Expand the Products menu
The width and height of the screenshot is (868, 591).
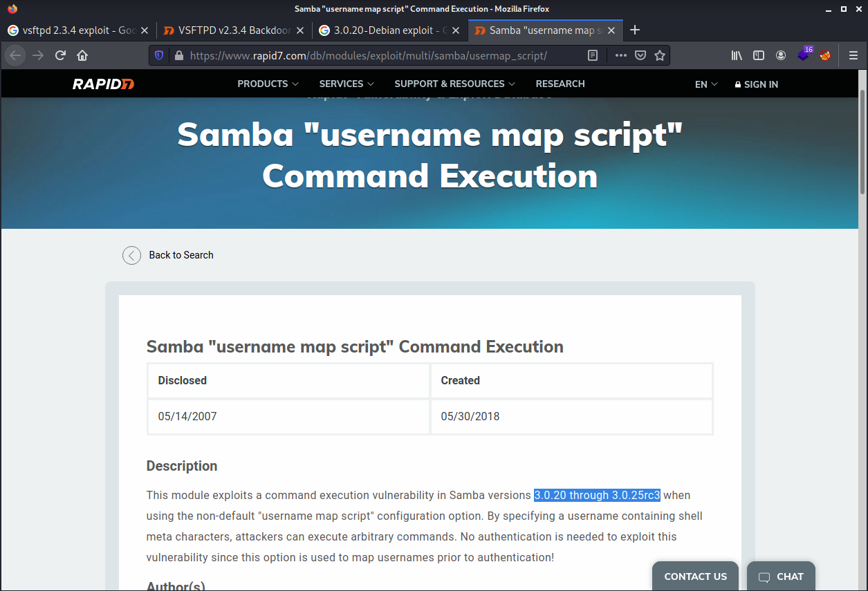tap(268, 84)
